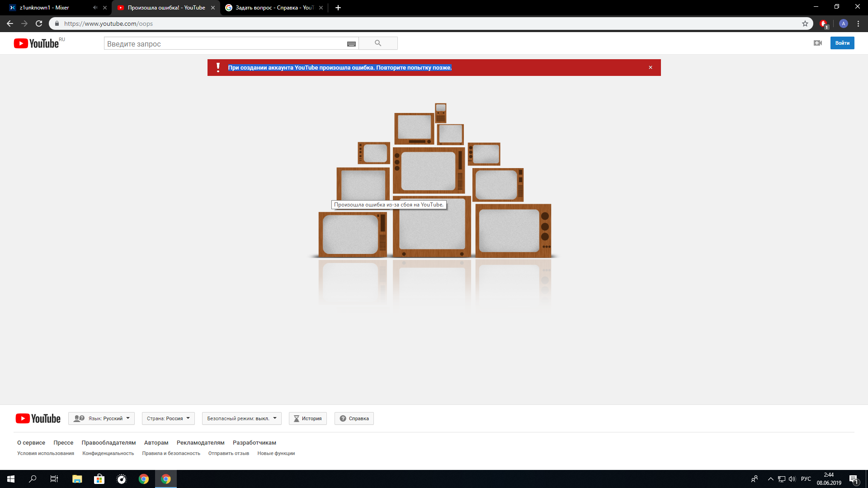Open network icon in system tray
Viewport: 868px width, 488px height.
(782, 479)
